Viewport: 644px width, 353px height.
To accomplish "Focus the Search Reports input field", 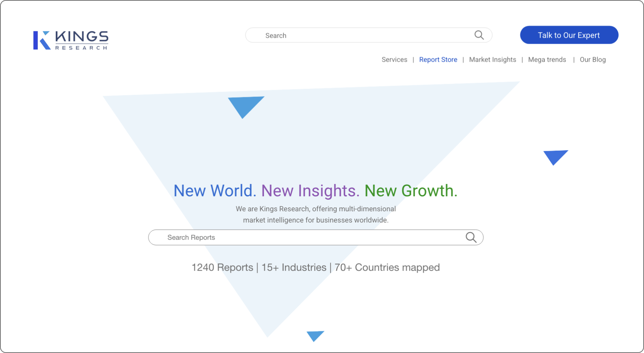I will (316, 237).
